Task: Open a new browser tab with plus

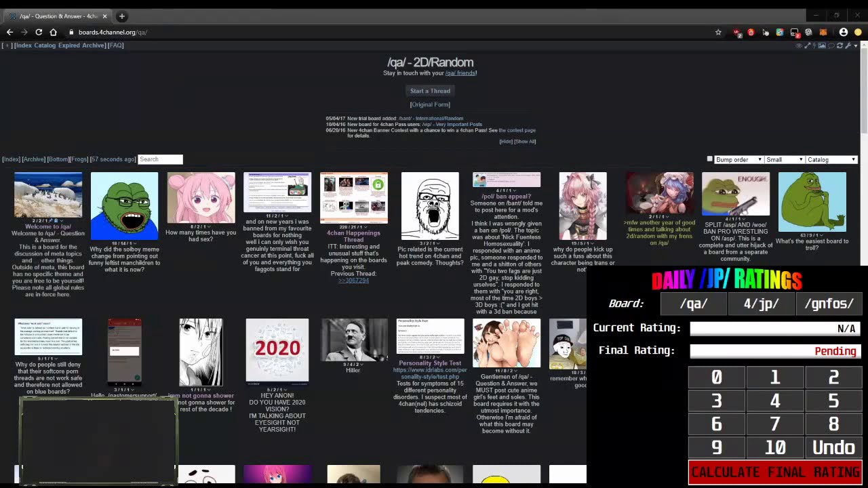Action: point(122,16)
